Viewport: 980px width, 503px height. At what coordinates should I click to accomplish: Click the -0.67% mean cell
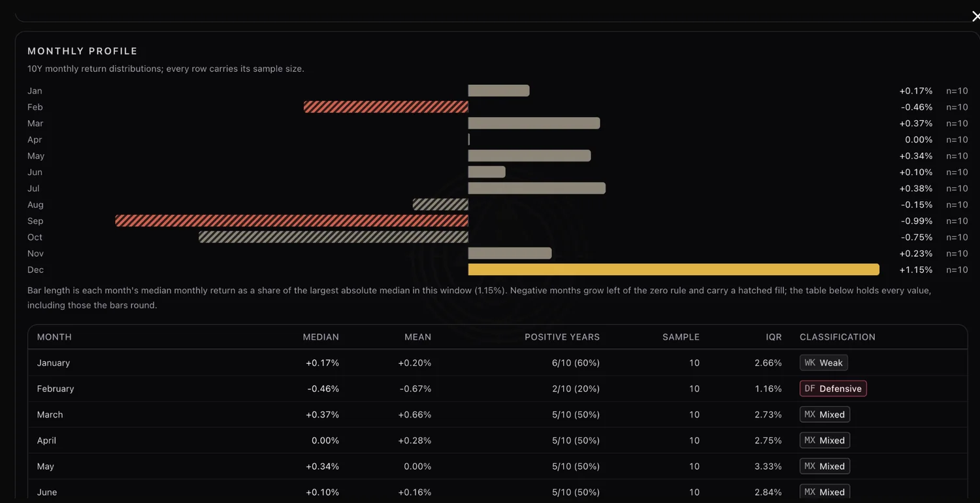point(416,389)
